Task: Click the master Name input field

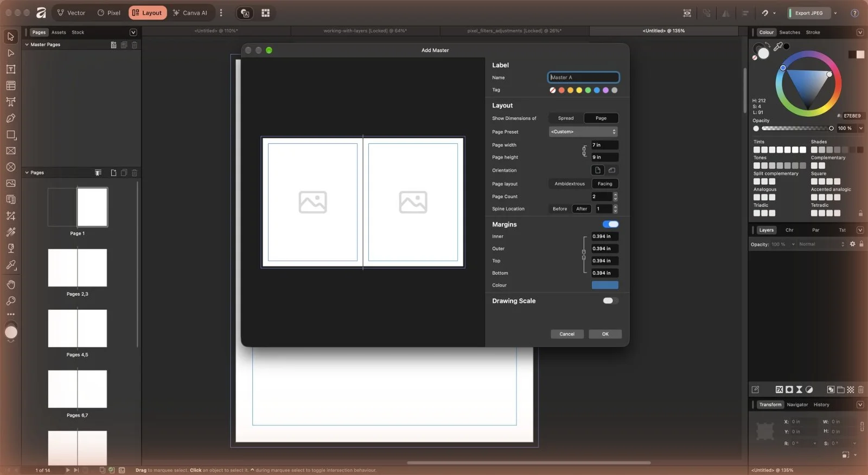Action: (x=583, y=78)
